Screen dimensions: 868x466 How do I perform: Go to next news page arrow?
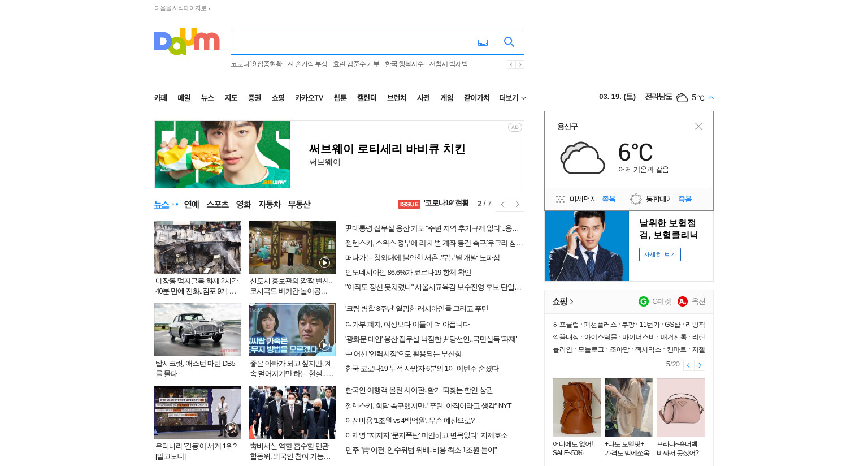click(x=517, y=204)
